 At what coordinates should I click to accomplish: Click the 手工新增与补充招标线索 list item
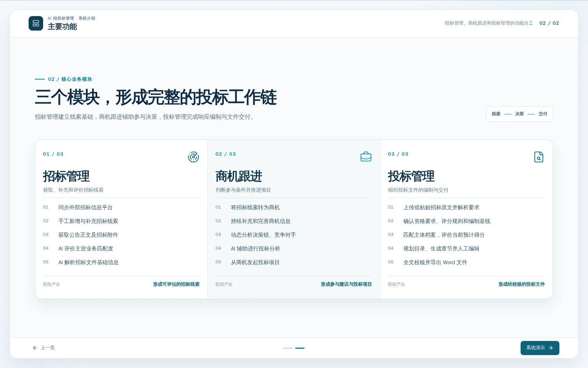click(88, 221)
